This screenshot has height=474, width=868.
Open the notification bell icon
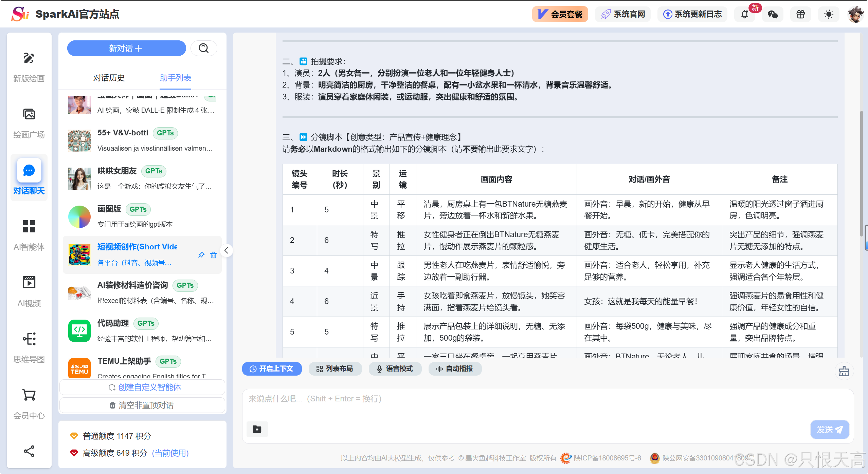pyautogui.click(x=744, y=14)
